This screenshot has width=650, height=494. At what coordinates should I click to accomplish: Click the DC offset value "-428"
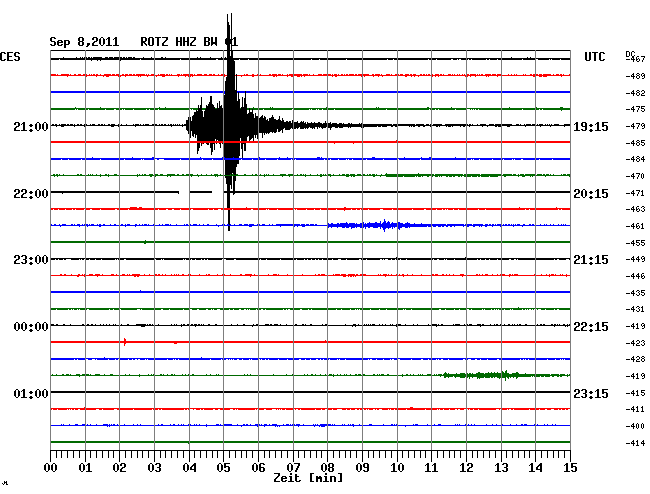coord(635,359)
